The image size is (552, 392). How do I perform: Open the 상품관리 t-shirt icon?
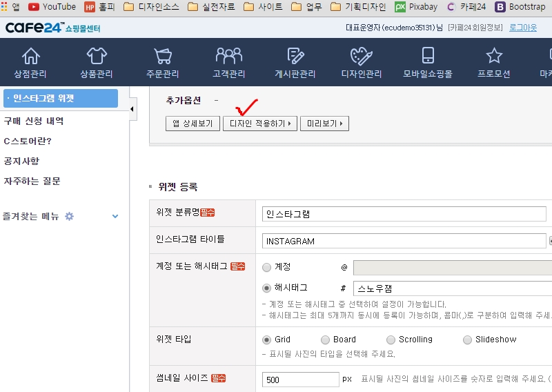97,57
